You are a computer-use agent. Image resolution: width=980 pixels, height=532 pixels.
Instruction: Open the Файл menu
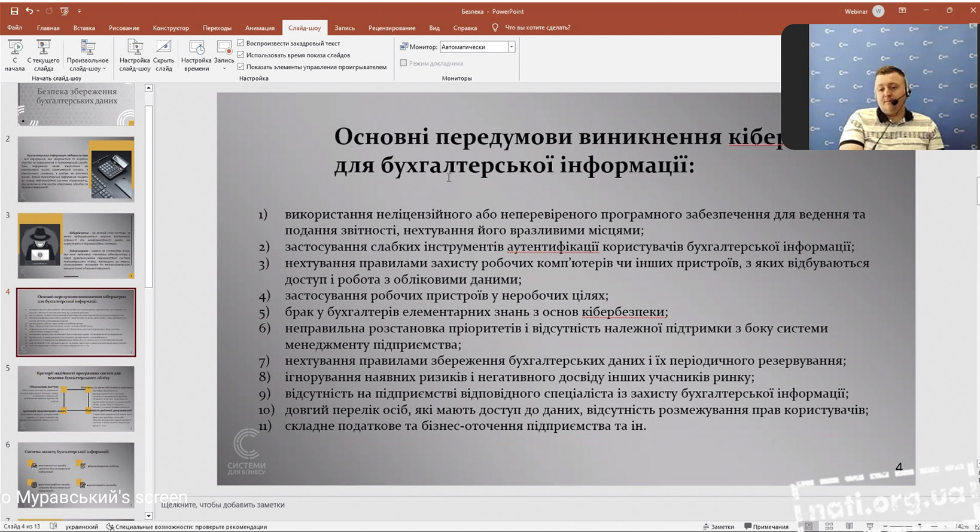tap(15, 27)
